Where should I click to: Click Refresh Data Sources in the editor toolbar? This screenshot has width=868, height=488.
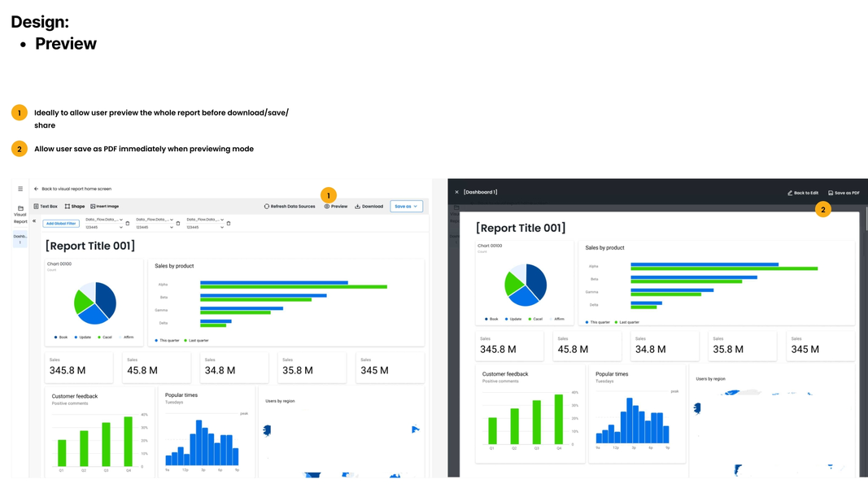(x=290, y=207)
